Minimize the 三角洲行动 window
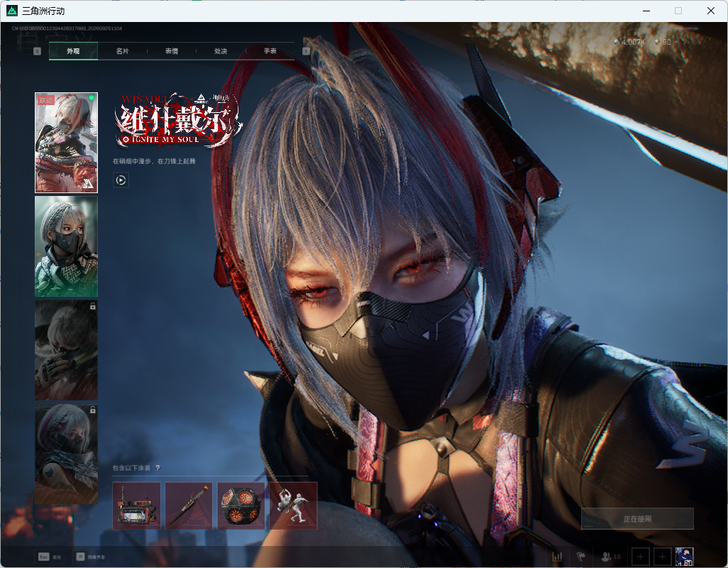This screenshot has height=568, width=728. [646, 11]
